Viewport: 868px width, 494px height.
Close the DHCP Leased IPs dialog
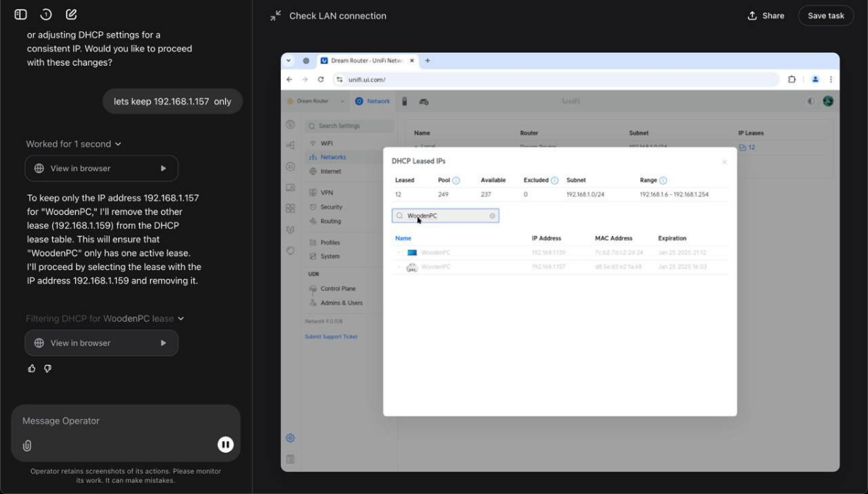(724, 162)
